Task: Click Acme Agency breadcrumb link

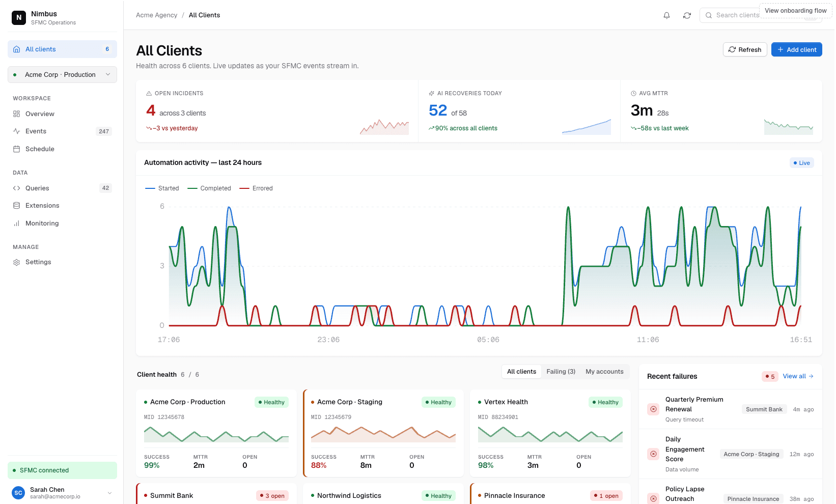Action: coord(157,15)
